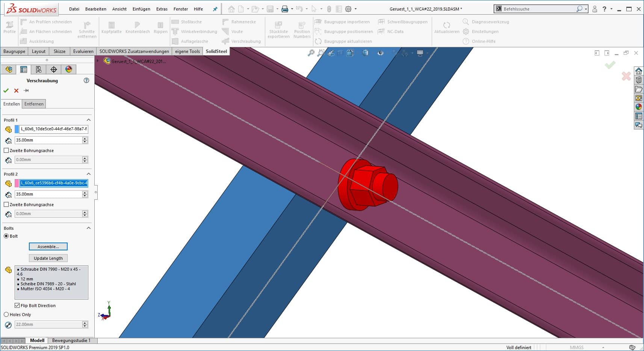Click Baugruppe importieren

[x=343, y=22]
